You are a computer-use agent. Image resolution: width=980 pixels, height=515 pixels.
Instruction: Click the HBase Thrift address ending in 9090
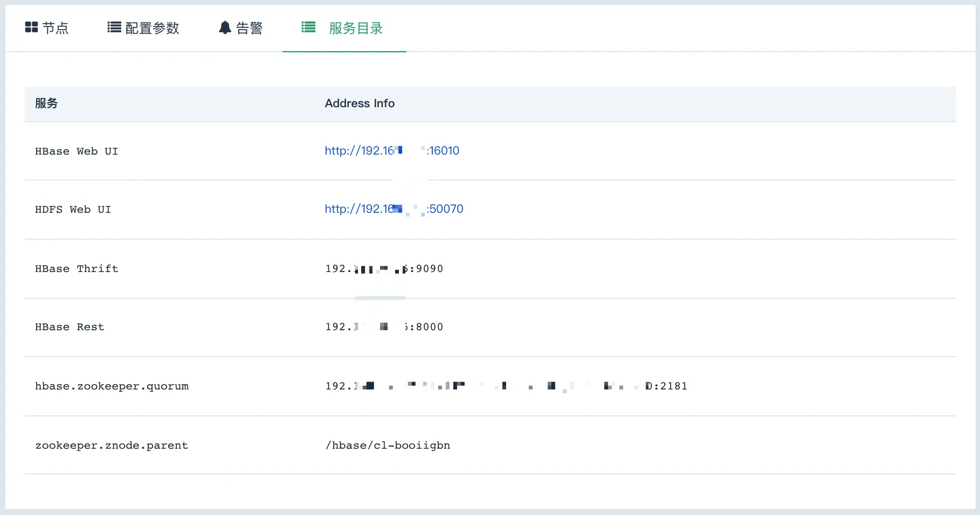point(384,269)
